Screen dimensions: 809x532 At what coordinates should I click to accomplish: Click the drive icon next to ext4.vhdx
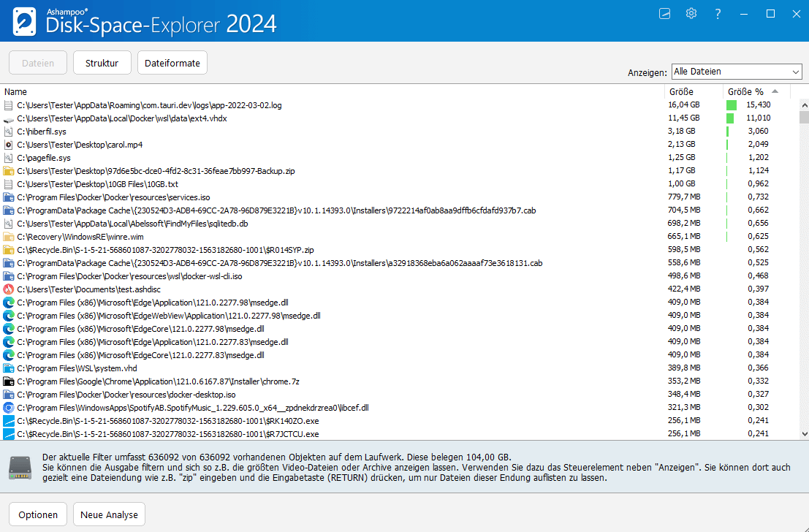9,118
